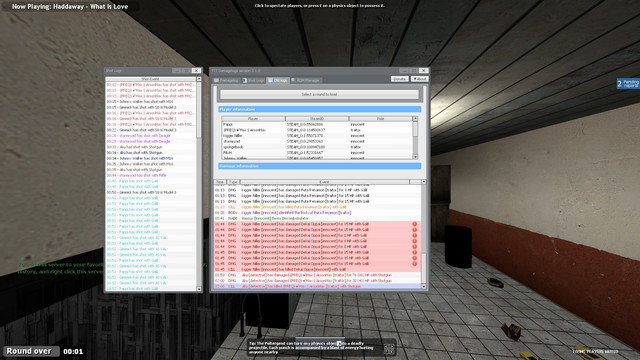Screen dimensions: 640x360
Task: Click the player list scroll-down arrow
Action: coord(415,157)
